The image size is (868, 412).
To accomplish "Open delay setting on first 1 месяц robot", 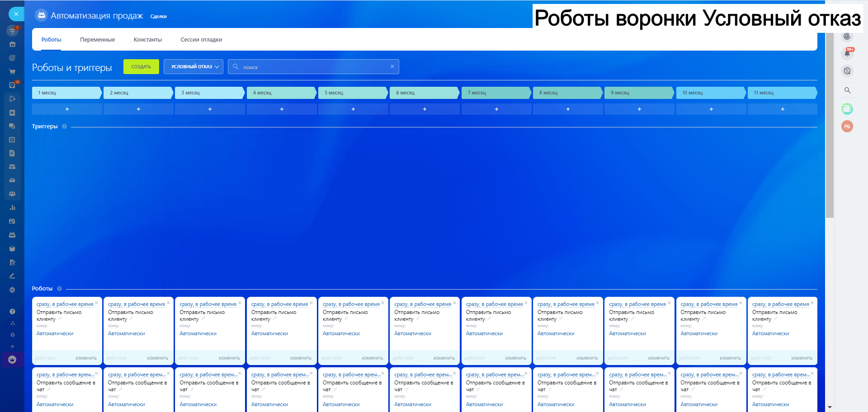I will 65,304.
